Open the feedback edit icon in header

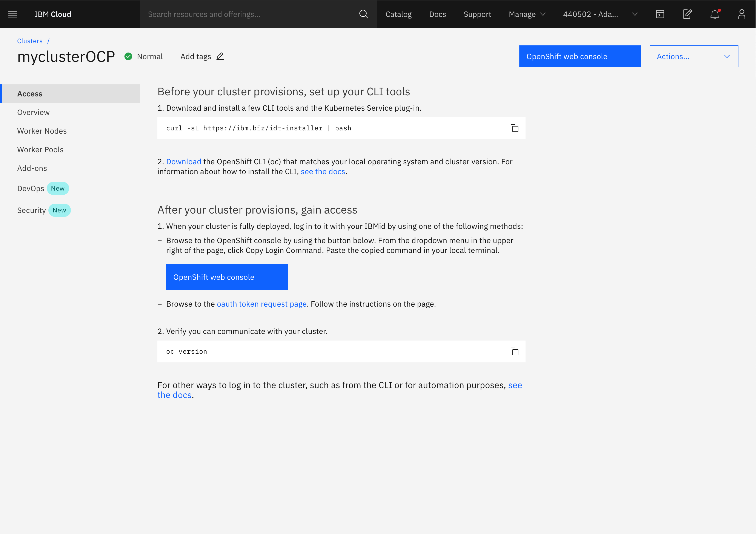[687, 14]
